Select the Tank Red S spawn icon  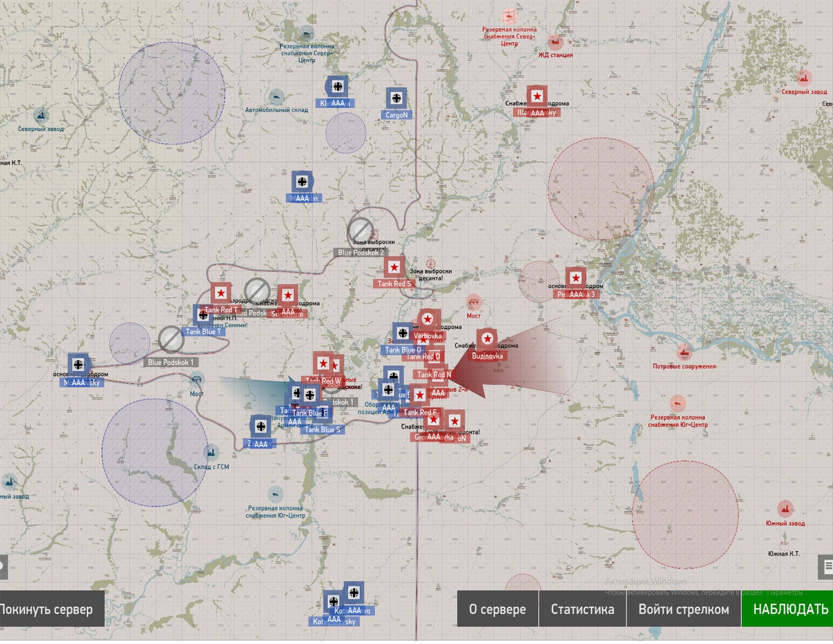(394, 268)
